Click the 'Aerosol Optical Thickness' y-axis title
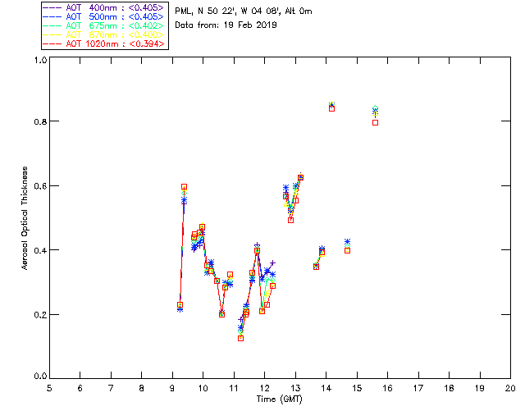This screenshot has height=420, width=525. (x=26, y=218)
